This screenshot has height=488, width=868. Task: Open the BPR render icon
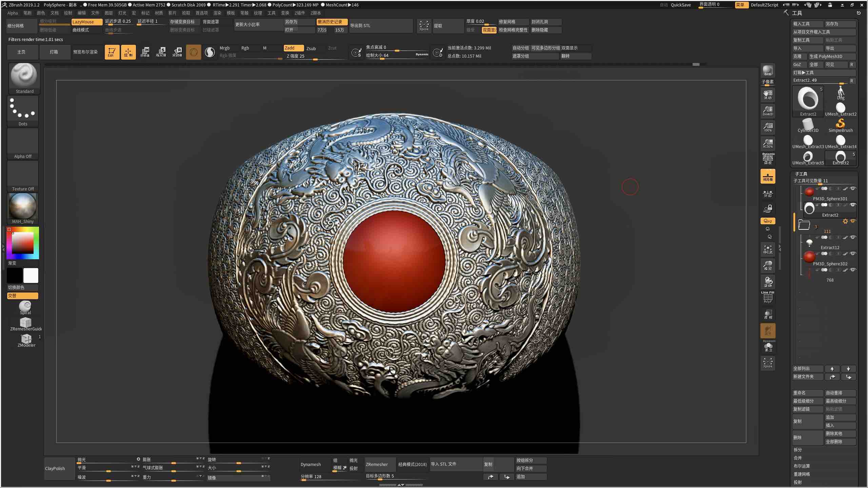(x=767, y=71)
